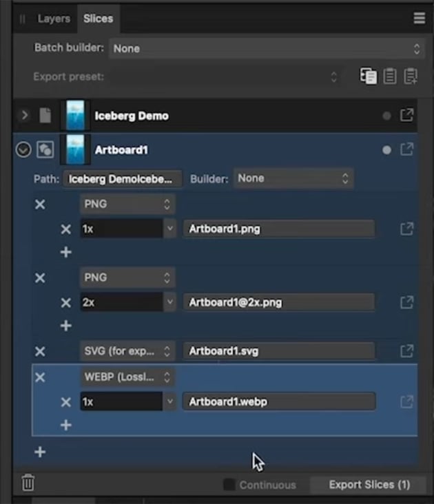Viewport: 434px width, 504px height.
Task: Remove the SVG format entry
Action: point(40,351)
